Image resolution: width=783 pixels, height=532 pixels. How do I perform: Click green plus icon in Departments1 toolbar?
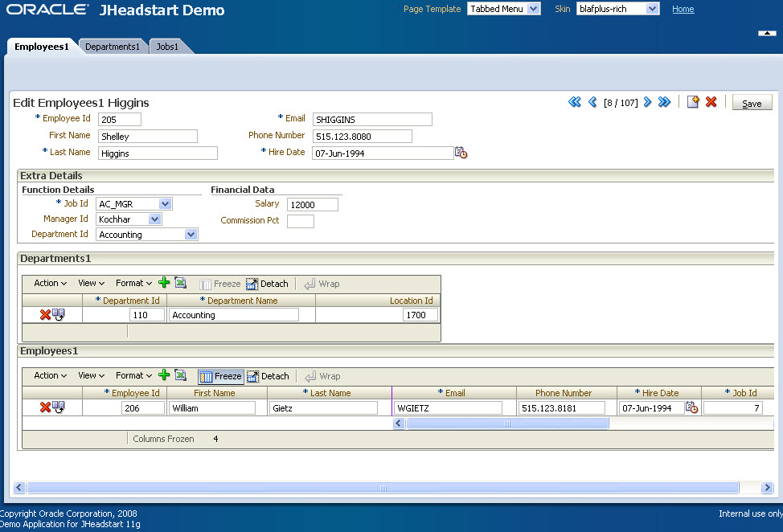click(x=164, y=282)
